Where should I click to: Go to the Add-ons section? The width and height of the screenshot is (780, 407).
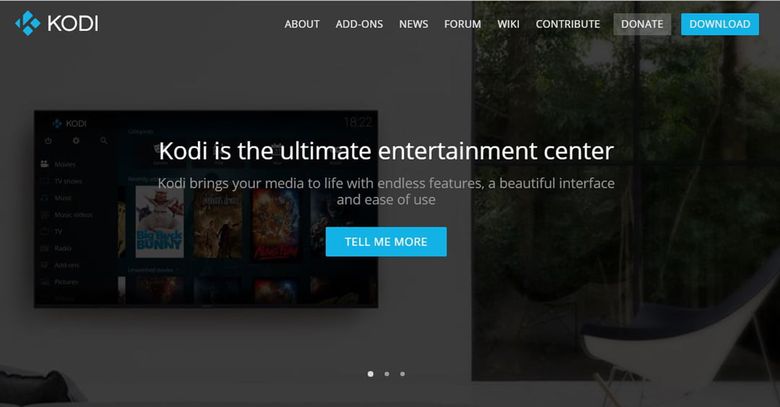[359, 24]
